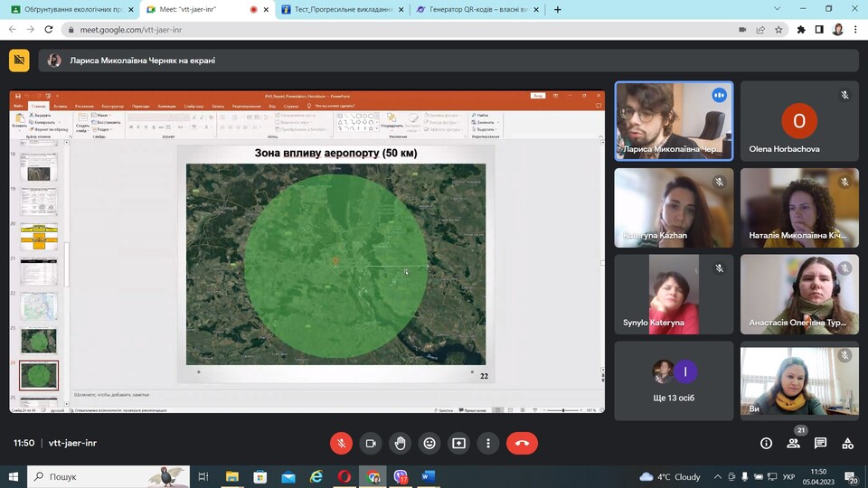Unmute the microphone in Meet

click(341, 443)
